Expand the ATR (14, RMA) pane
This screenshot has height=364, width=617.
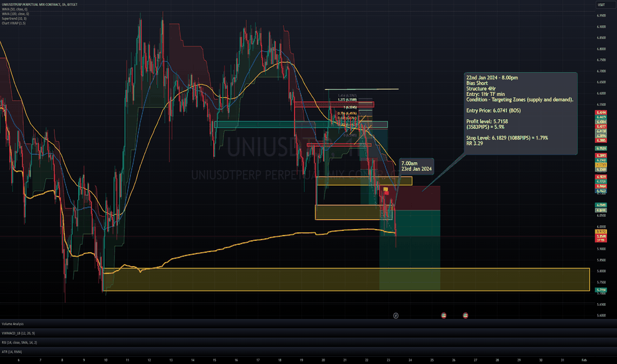point(12,352)
